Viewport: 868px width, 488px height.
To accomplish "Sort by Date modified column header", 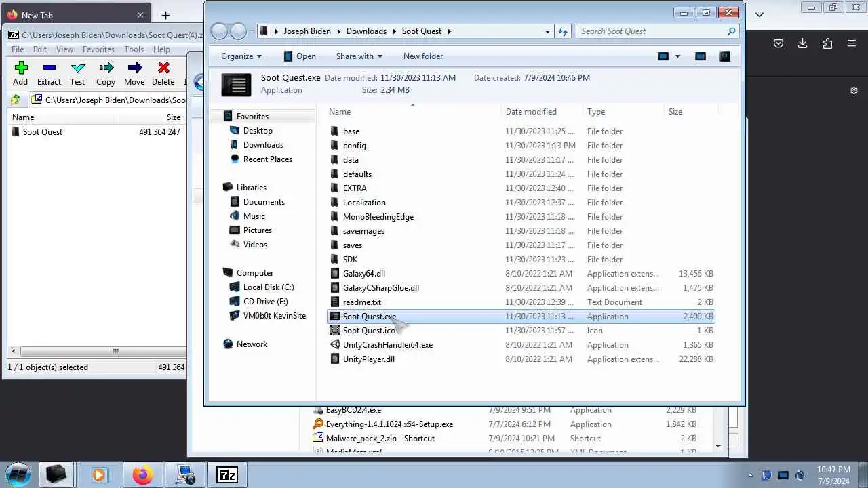I will (531, 112).
